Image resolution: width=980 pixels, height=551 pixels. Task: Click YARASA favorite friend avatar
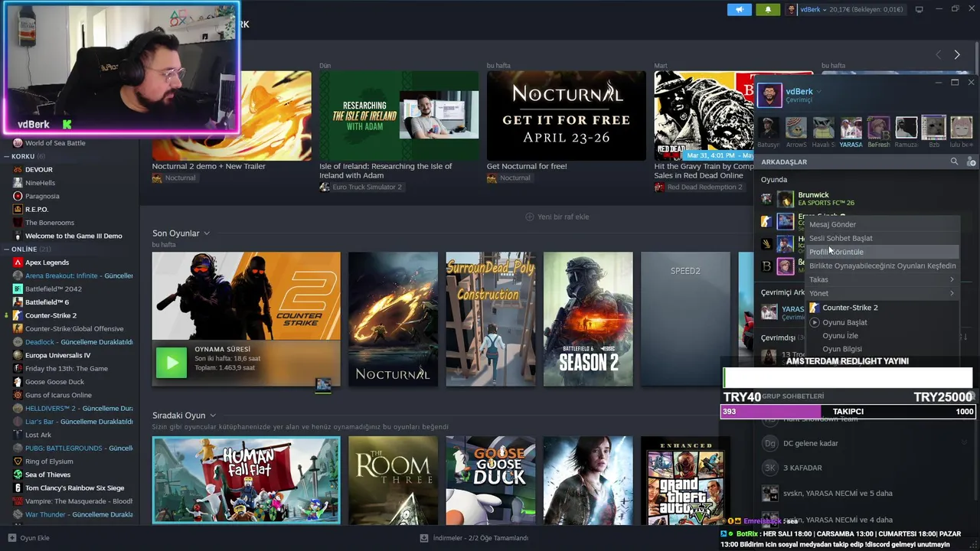point(851,128)
